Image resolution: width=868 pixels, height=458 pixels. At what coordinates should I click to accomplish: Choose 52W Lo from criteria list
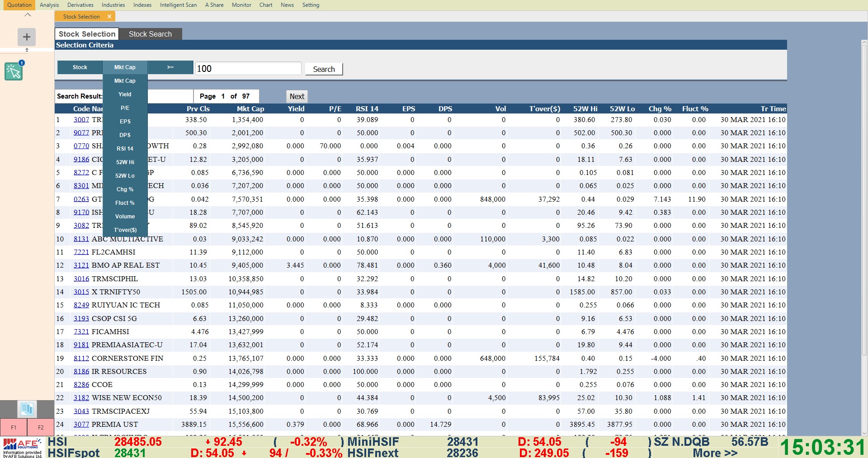click(x=125, y=176)
